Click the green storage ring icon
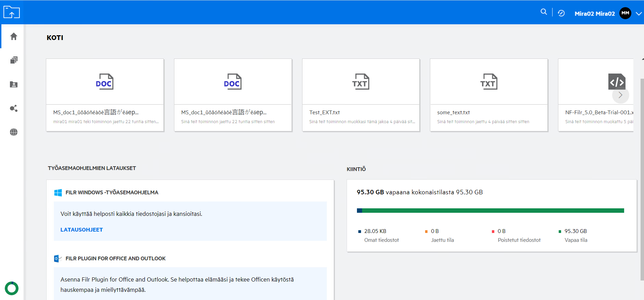The height and width of the screenshot is (300, 644). [12, 288]
